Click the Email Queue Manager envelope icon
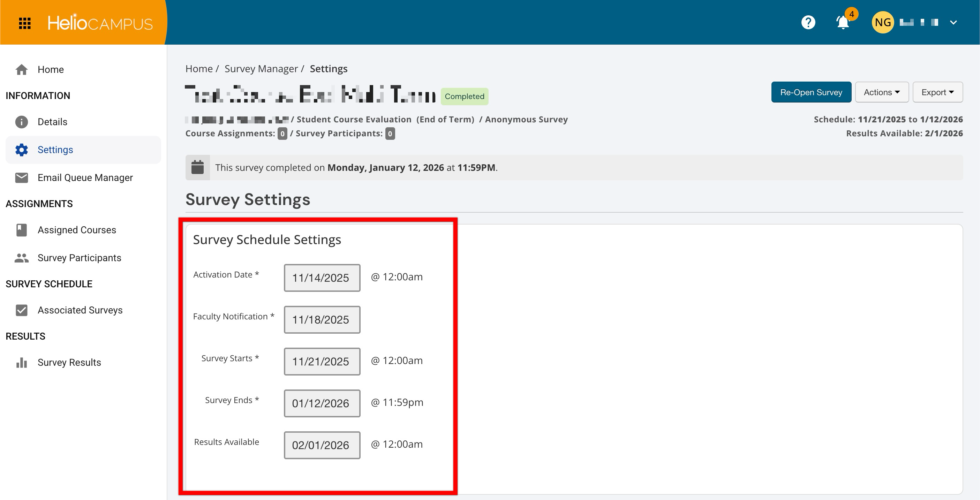 [22, 177]
